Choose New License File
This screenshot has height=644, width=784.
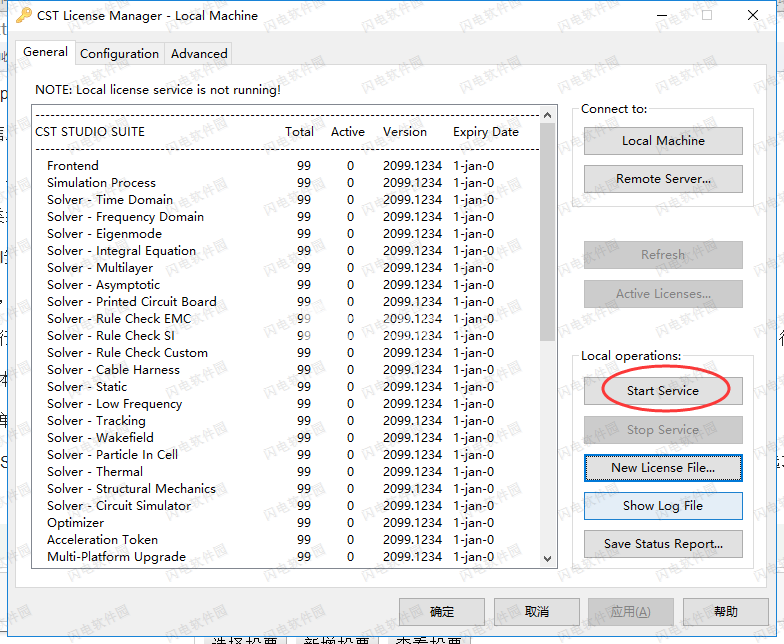pos(663,468)
